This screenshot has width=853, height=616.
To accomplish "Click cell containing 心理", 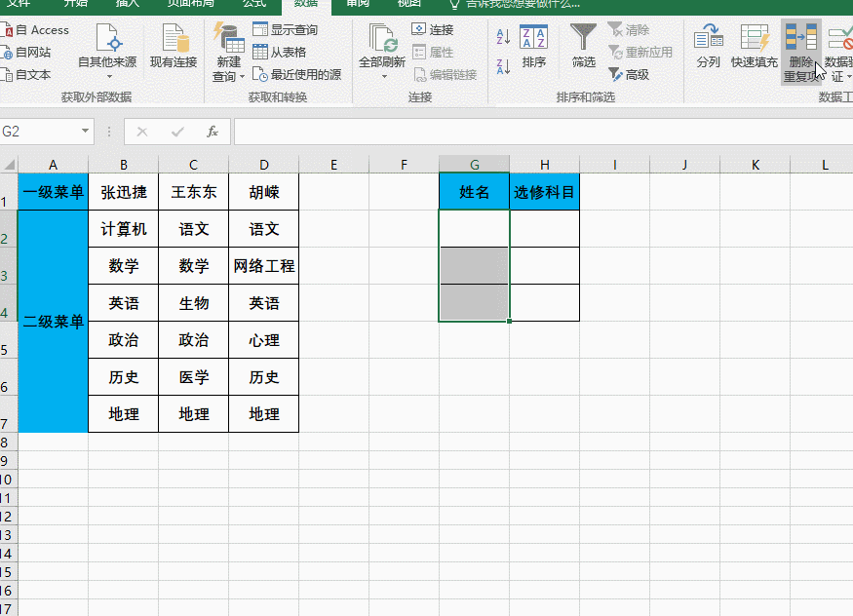I will (264, 340).
